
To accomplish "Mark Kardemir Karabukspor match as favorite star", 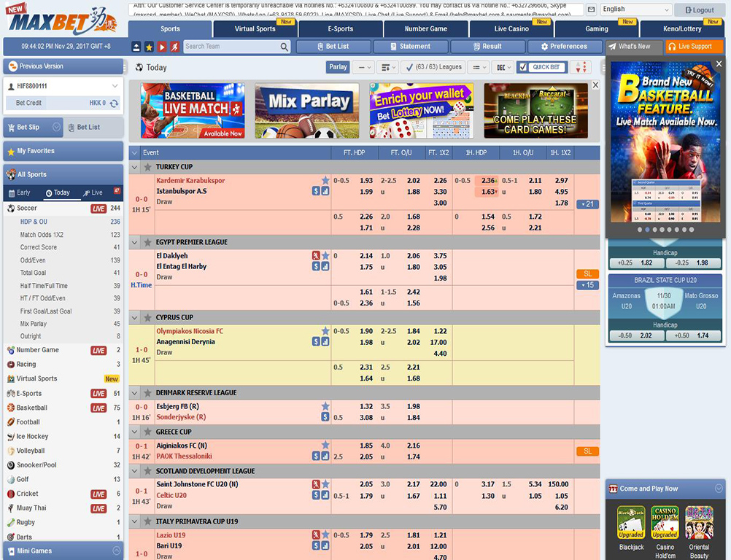I will pyautogui.click(x=325, y=179).
